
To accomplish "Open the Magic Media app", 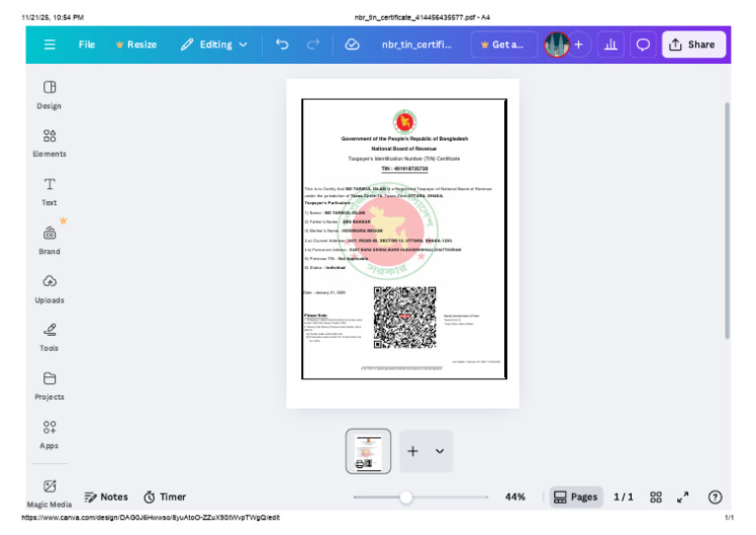I will pos(49,494).
